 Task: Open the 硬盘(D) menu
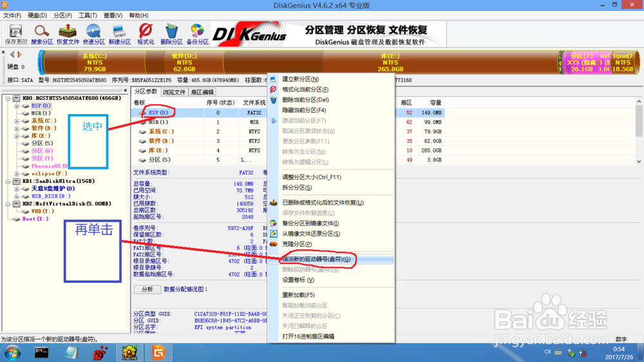pos(37,15)
